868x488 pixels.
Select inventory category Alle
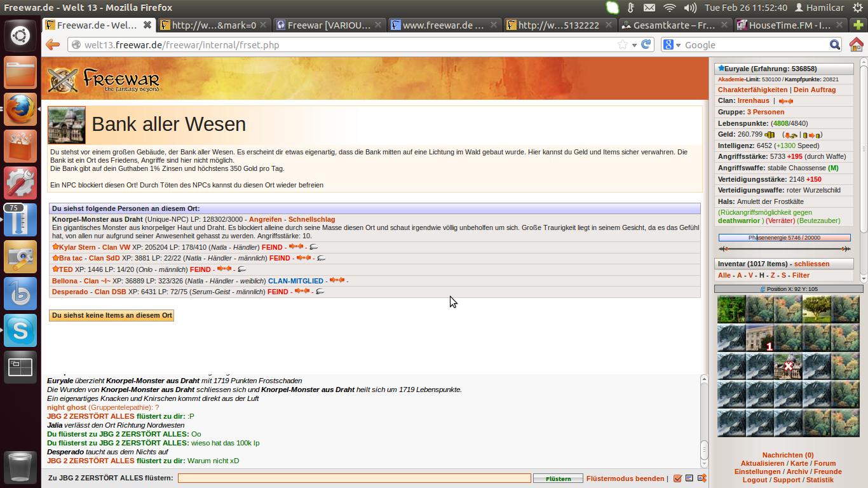click(x=724, y=275)
